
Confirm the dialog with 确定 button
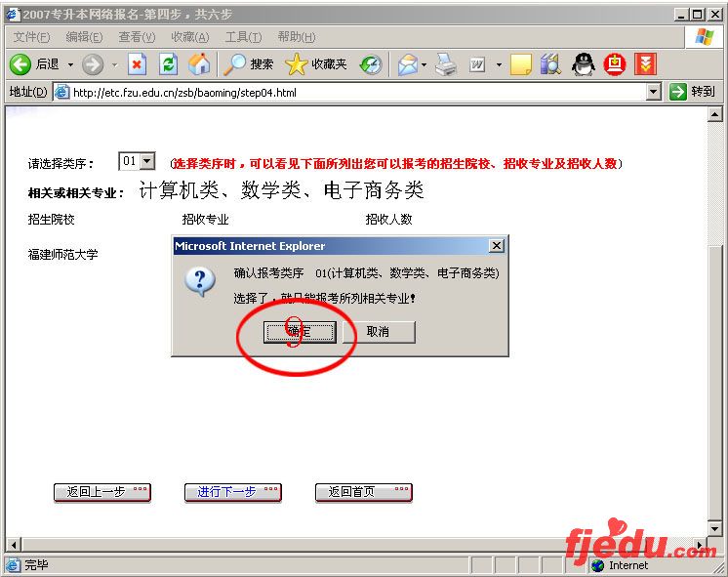[x=300, y=332]
